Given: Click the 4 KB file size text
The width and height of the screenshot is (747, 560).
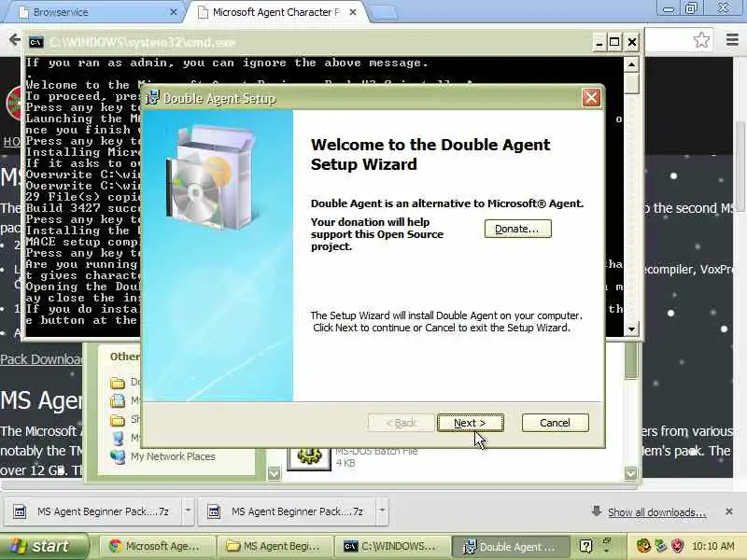Looking at the screenshot, I should (x=345, y=463).
